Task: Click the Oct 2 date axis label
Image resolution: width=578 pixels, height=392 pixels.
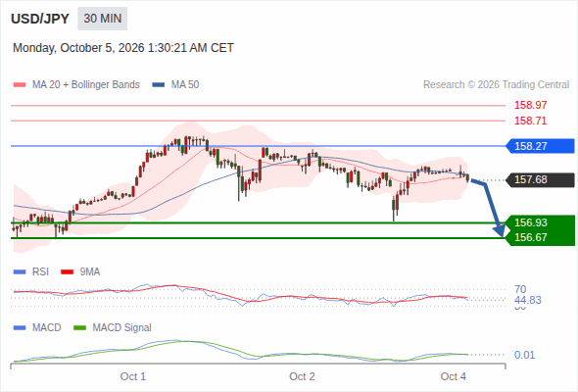Action: [x=302, y=376]
